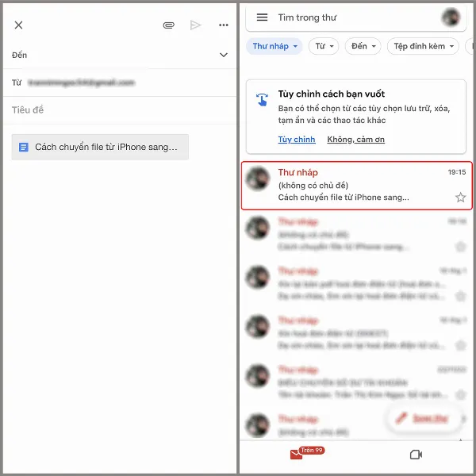Click the Không, cảm ơn link
Screen dimensions: 476x476
[355, 140]
